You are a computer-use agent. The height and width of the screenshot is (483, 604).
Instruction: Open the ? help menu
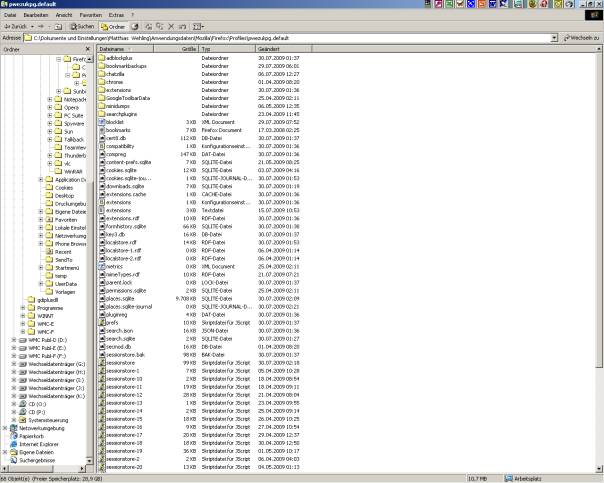(133, 15)
